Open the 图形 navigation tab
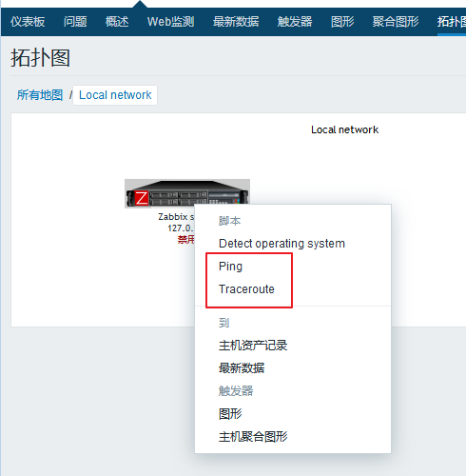The width and height of the screenshot is (466, 476). pyautogui.click(x=342, y=22)
